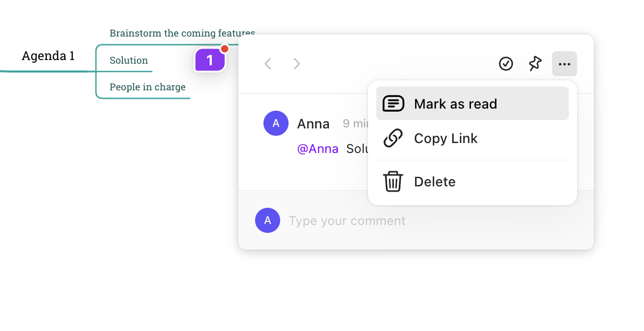Choose Copy Link from the menu
Image resolution: width=644 pixels, height=331 pixels.
coord(472,138)
